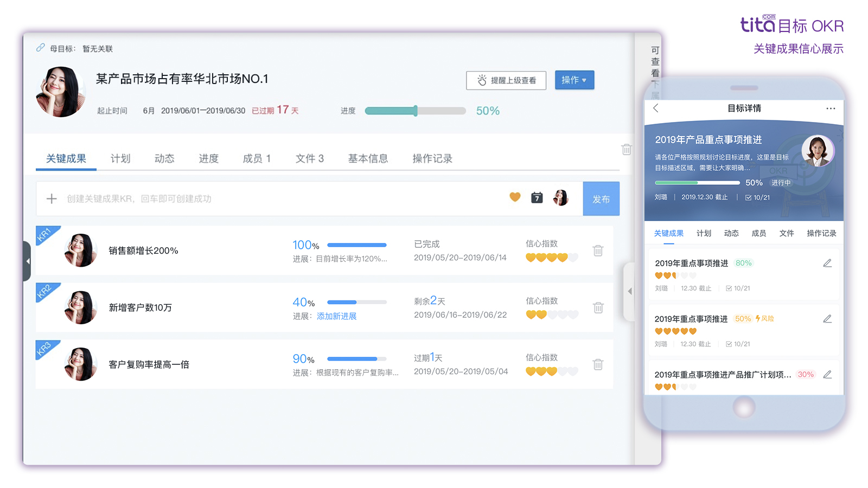Click the reminder bell icon in 提醒上级查看 button
The width and height of the screenshot is (868, 488).
482,80
